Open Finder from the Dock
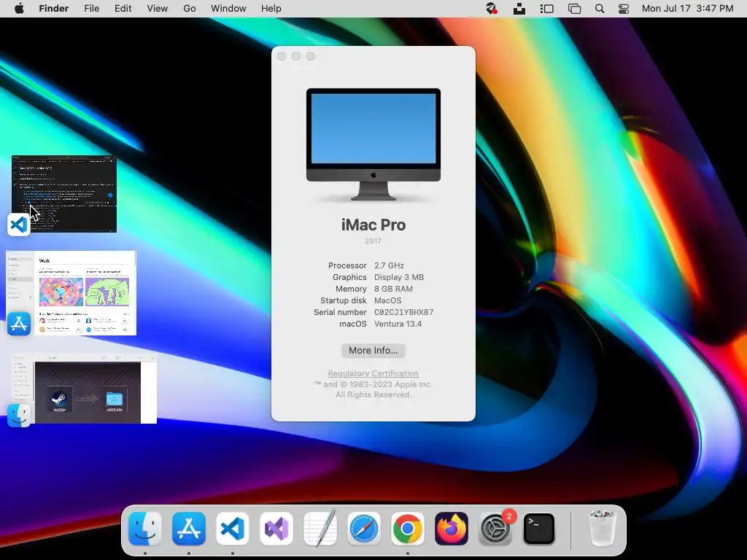747x560 pixels. point(145,529)
